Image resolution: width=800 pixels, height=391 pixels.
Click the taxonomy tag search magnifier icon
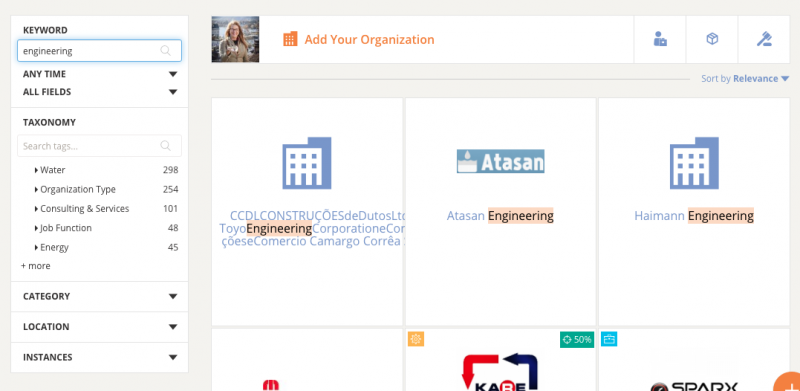165,146
